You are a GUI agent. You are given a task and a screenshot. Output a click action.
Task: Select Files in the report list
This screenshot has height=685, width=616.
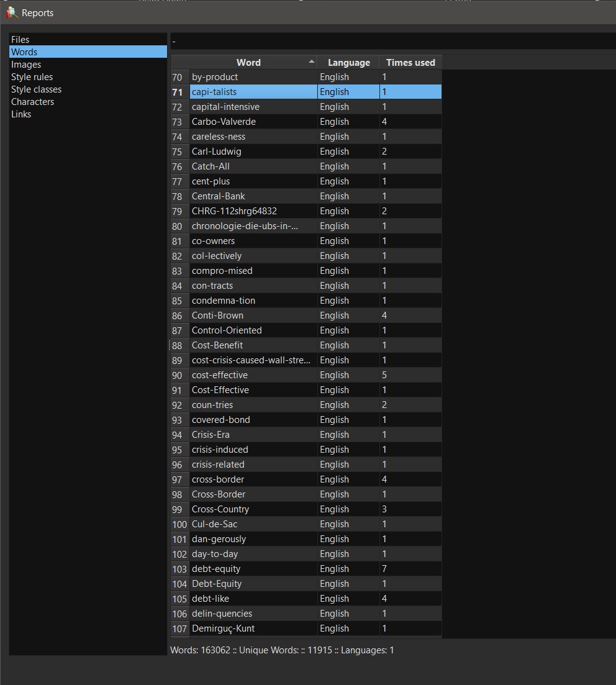click(x=88, y=39)
